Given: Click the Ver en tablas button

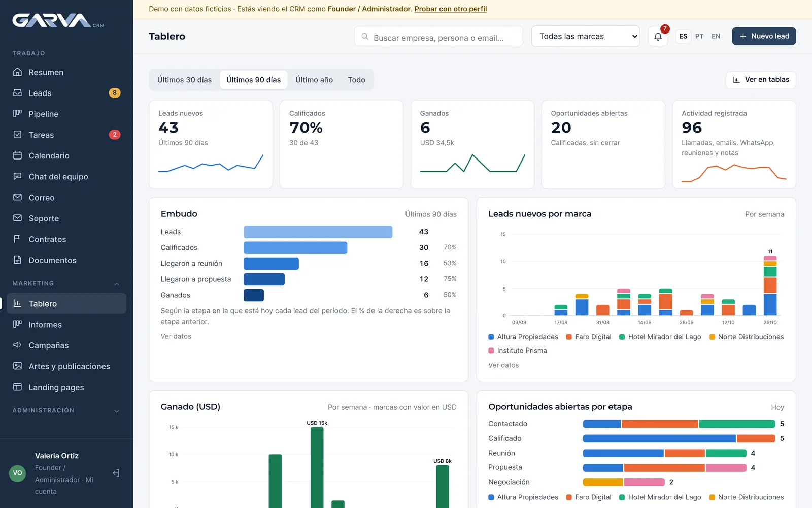Looking at the screenshot, I should tap(761, 80).
